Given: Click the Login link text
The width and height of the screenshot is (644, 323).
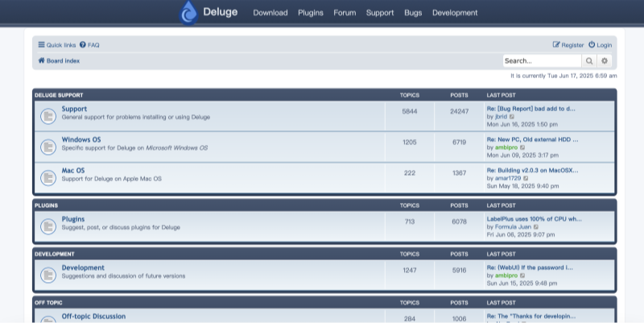Looking at the screenshot, I should (x=605, y=45).
